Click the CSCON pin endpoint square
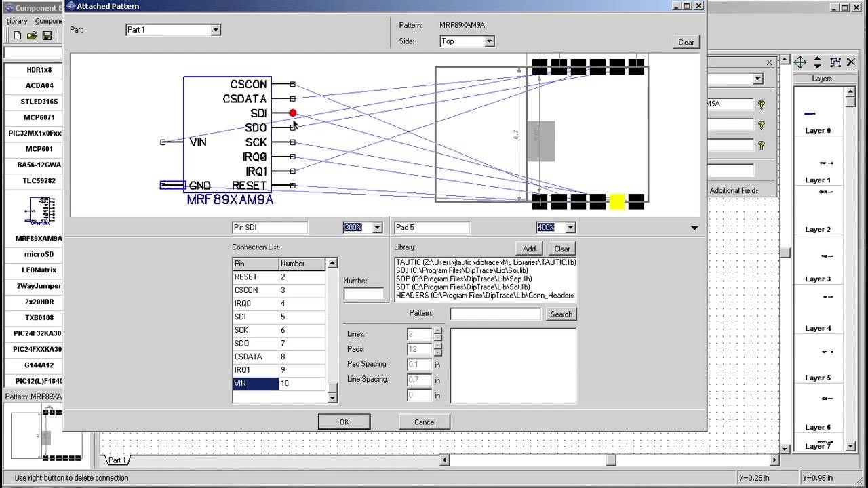This screenshot has height=488, width=868. coord(292,84)
